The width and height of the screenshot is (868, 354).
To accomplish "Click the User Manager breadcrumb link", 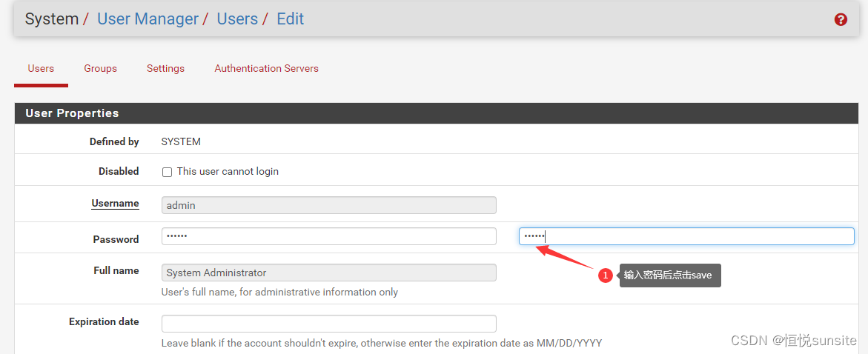I will click(148, 19).
